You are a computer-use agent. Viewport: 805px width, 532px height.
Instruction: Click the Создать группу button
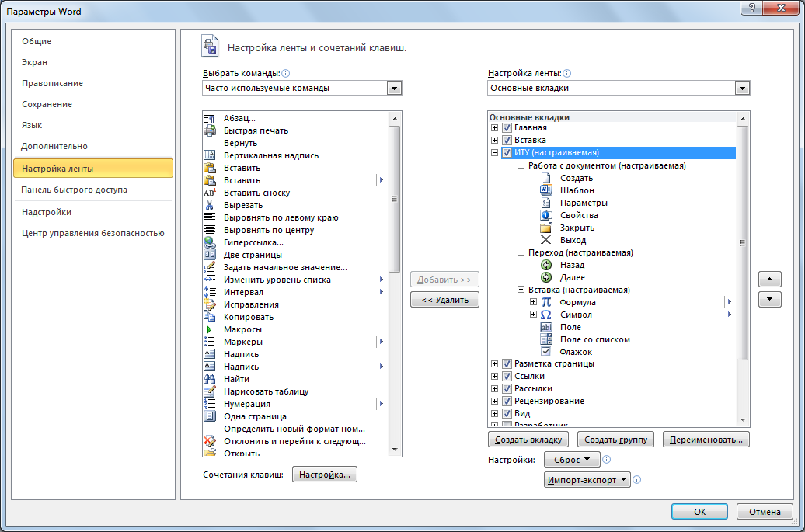[x=616, y=440]
